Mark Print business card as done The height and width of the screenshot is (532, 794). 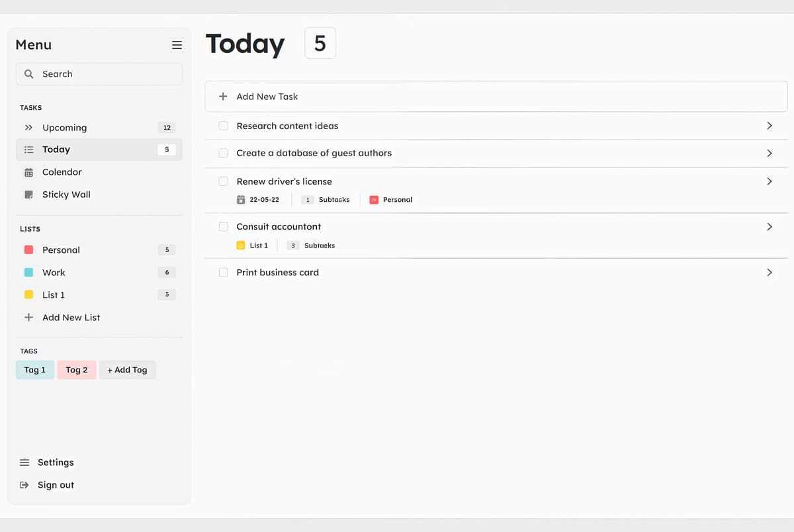(223, 272)
